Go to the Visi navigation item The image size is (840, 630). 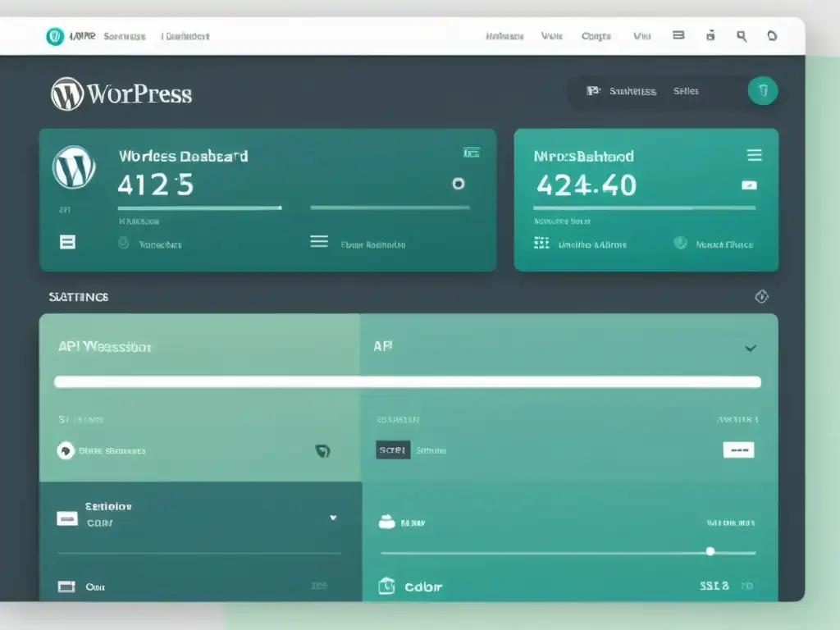tap(641, 36)
